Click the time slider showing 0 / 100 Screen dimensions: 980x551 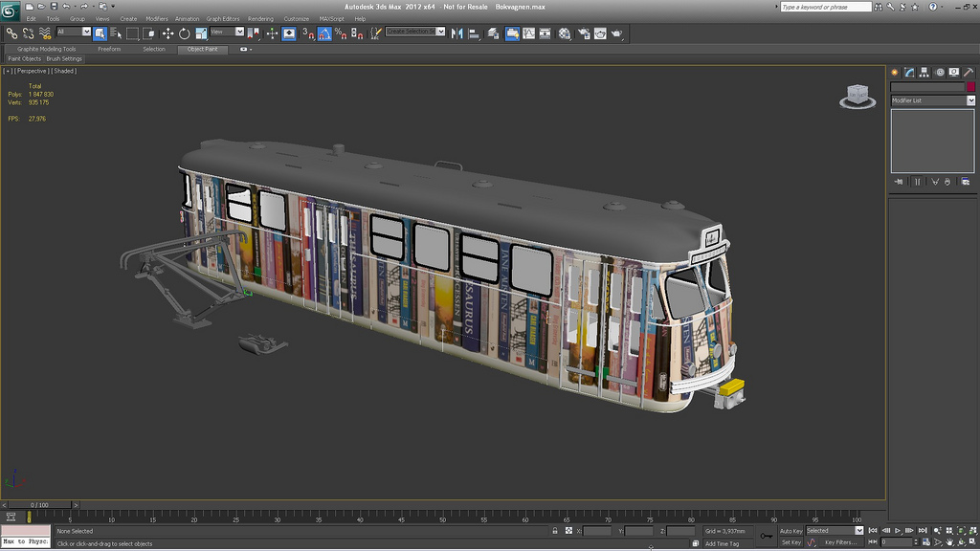point(38,505)
